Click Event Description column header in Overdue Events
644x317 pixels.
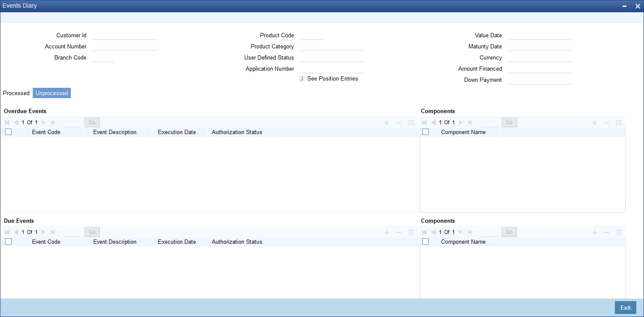click(115, 132)
